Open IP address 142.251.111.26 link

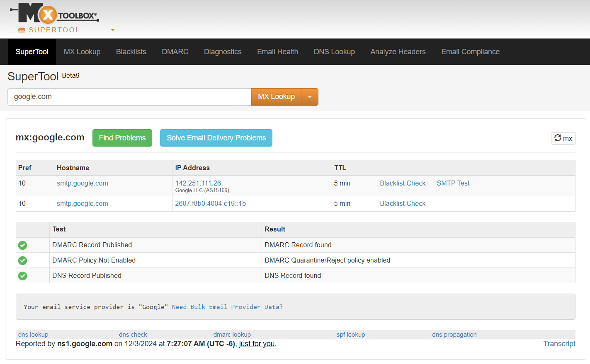[x=198, y=183]
